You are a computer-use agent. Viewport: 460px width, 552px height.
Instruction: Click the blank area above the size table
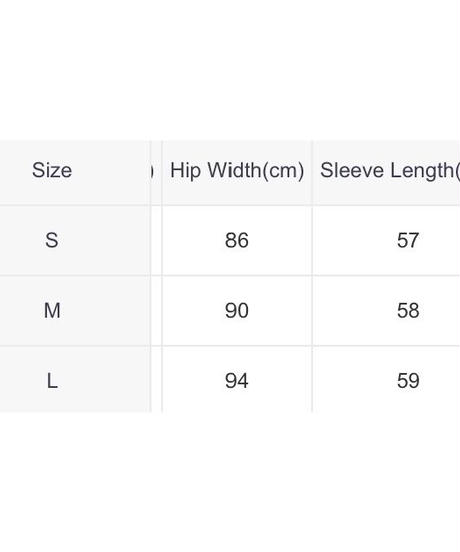tap(230, 70)
